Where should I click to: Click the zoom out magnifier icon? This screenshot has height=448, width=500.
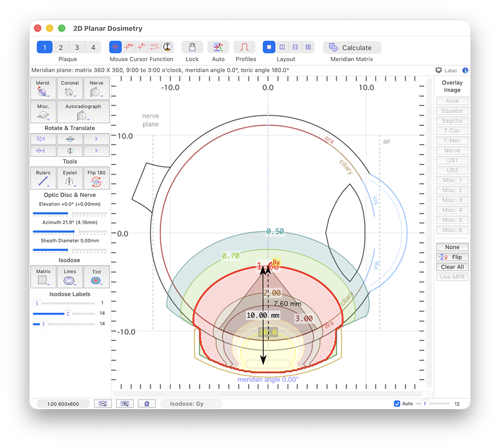103,404
